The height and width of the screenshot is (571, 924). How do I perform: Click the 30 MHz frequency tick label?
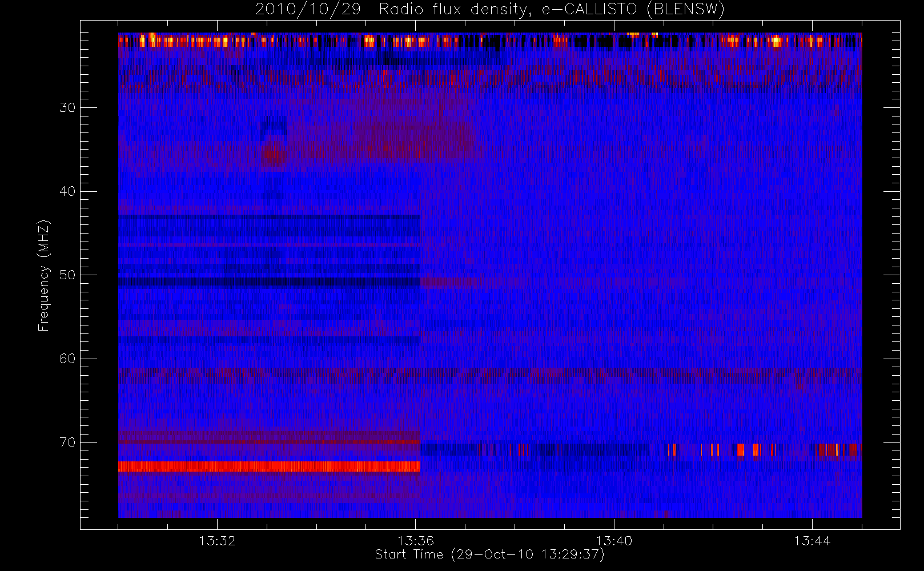(x=67, y=107)
